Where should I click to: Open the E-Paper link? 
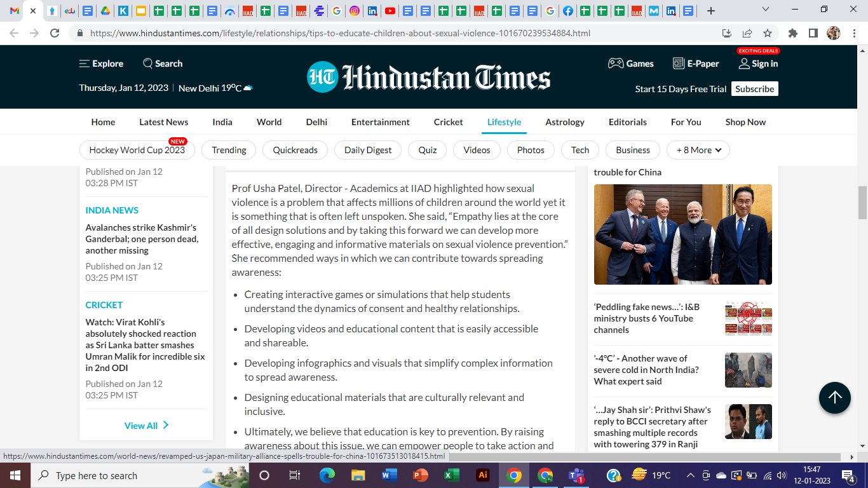point(696,64)
